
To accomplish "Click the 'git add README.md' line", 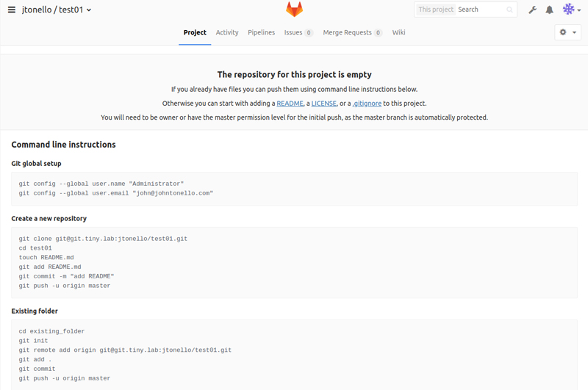I will point(50,267).
